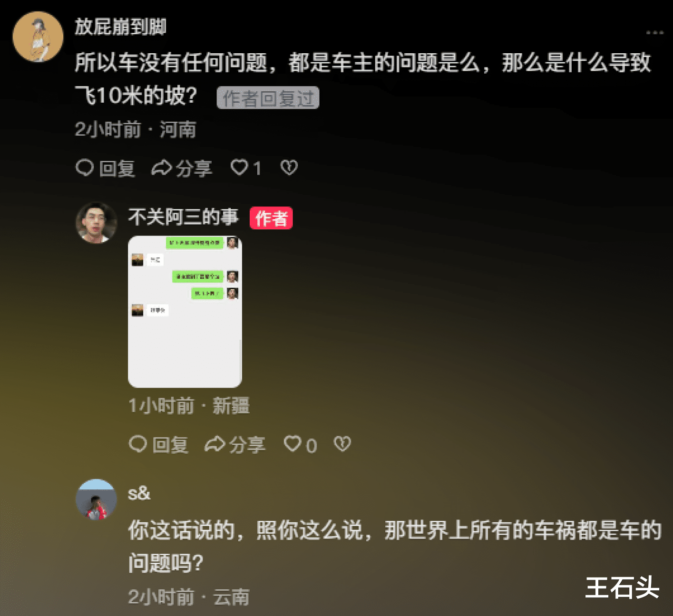
Task: Share the author's image comment
Action: click(215, 444)
